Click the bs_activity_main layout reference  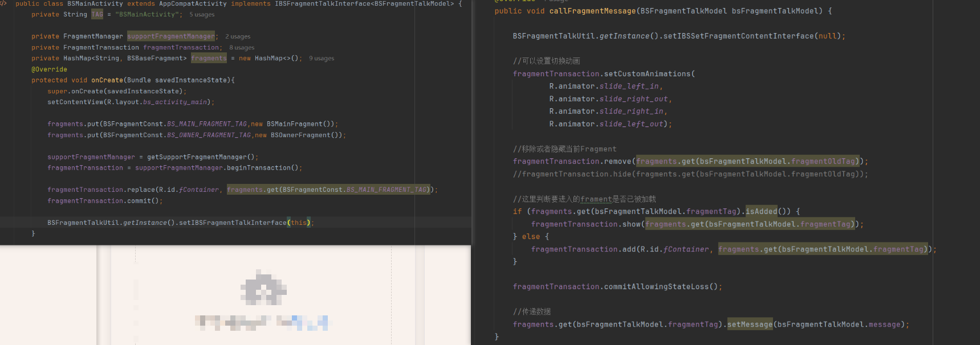point(174,102)
